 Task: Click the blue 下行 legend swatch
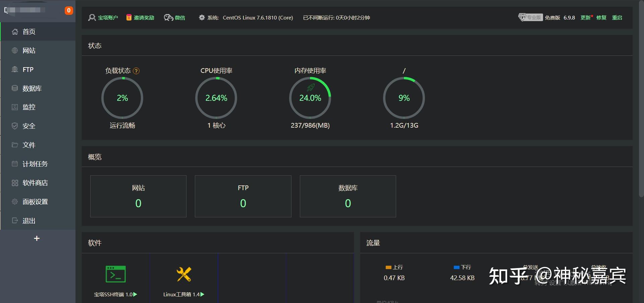click(x=457, y=267)
